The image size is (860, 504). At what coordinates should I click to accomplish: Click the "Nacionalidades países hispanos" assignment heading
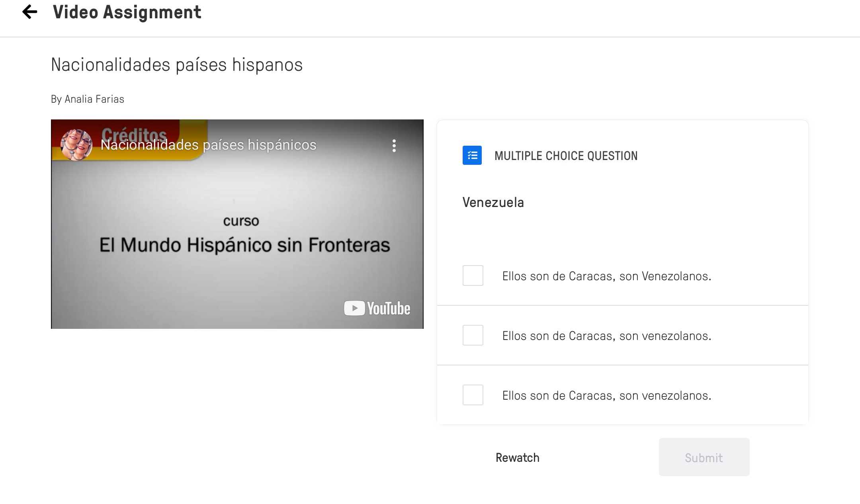tap(177, 64)
